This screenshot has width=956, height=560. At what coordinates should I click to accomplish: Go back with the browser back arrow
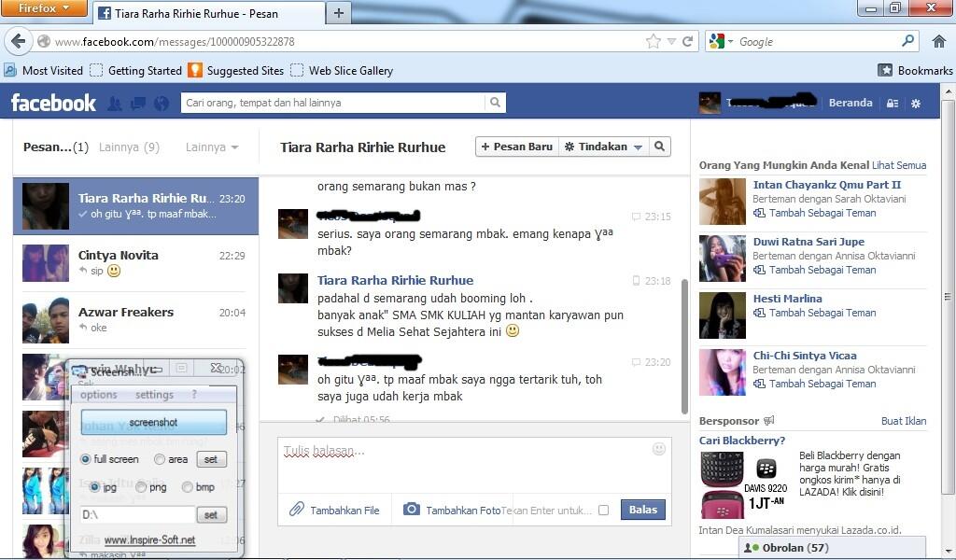click(18, 41)
